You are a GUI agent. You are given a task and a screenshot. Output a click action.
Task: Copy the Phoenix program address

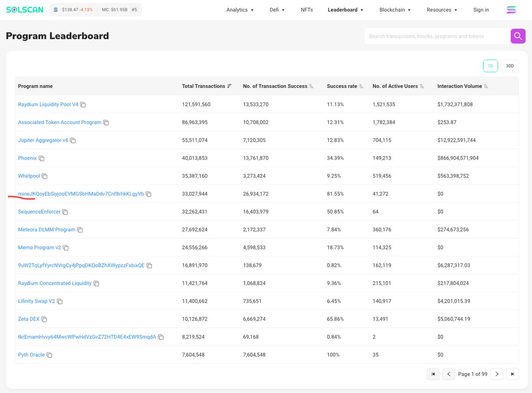pos(42,158)
